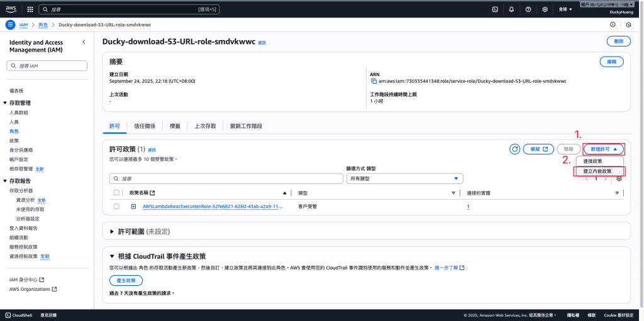Viewport: 644px width, 321px height.
Task: Open 帳戶設定 in the sidebar
Action: [x=18, y=160]
